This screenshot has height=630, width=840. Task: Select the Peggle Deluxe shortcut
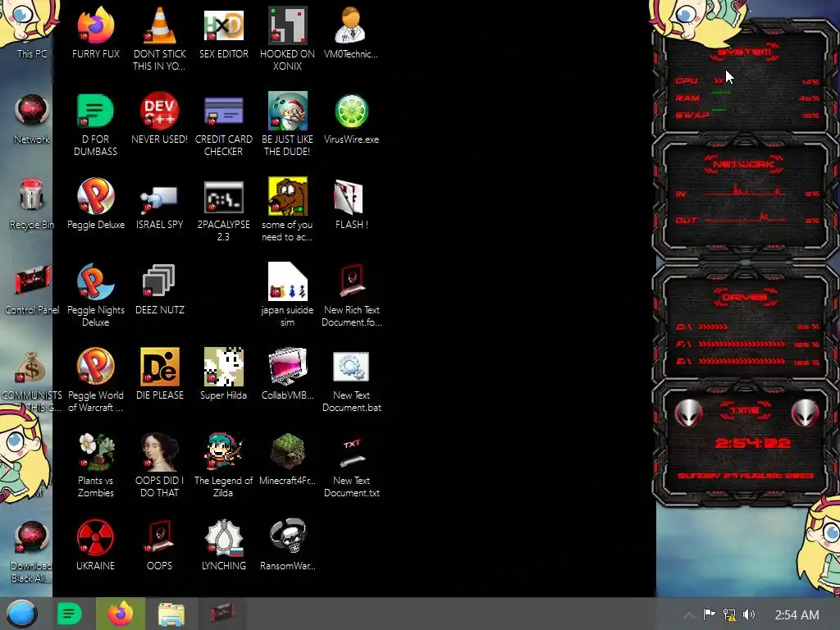pos(95,204)
